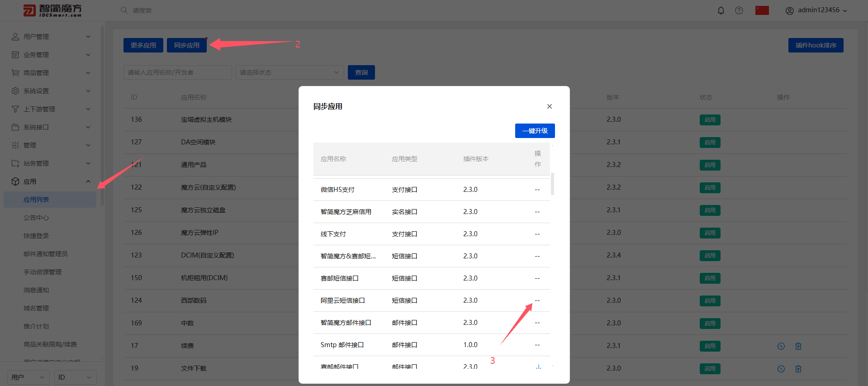Click the 西部数码 application name

[x=194, y=300]
